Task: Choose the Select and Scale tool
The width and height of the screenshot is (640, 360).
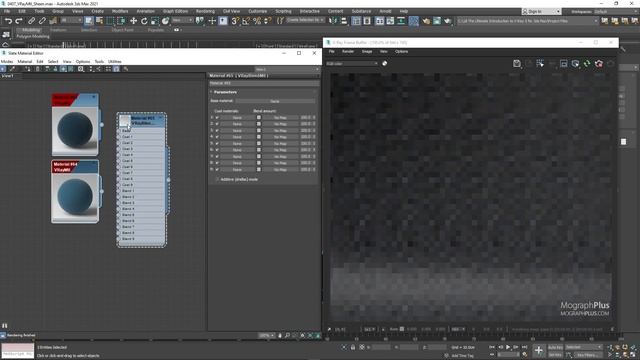Action: pos(155,21)
